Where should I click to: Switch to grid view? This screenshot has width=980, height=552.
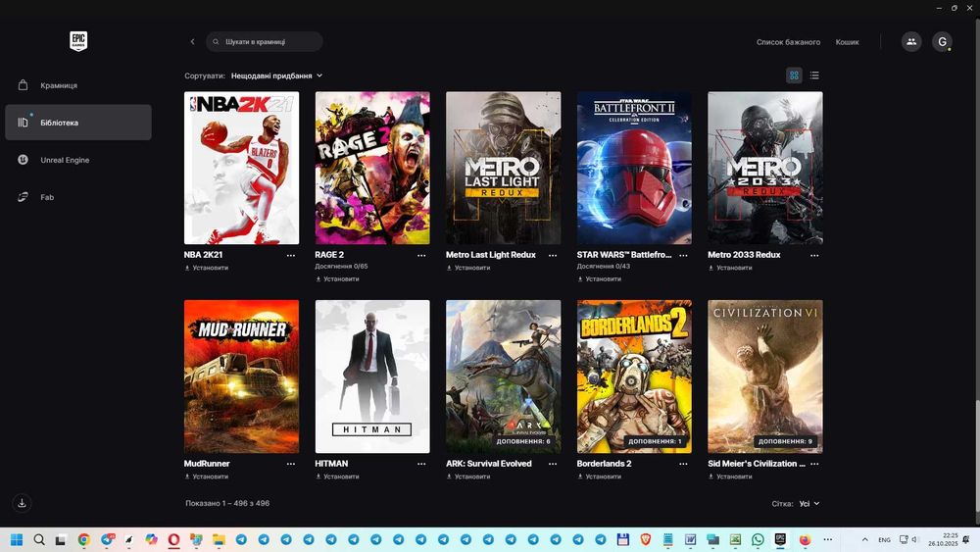794,75
